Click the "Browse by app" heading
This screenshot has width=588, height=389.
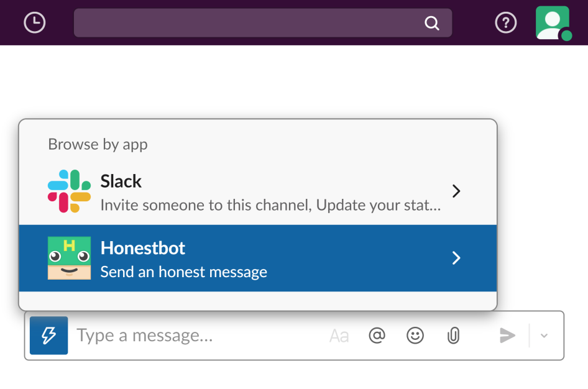tap(98, 144)
